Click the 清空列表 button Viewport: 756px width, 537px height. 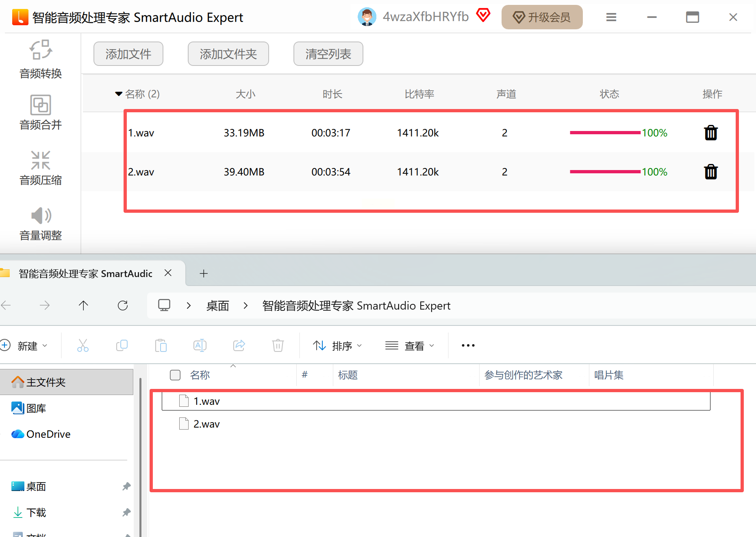pos(328,54)
